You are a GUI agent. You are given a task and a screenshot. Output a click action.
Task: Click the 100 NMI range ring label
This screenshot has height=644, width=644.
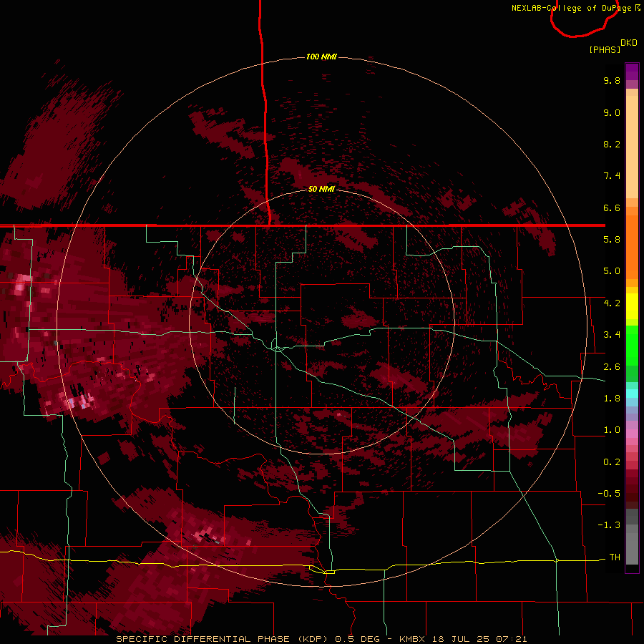(321, 57)
